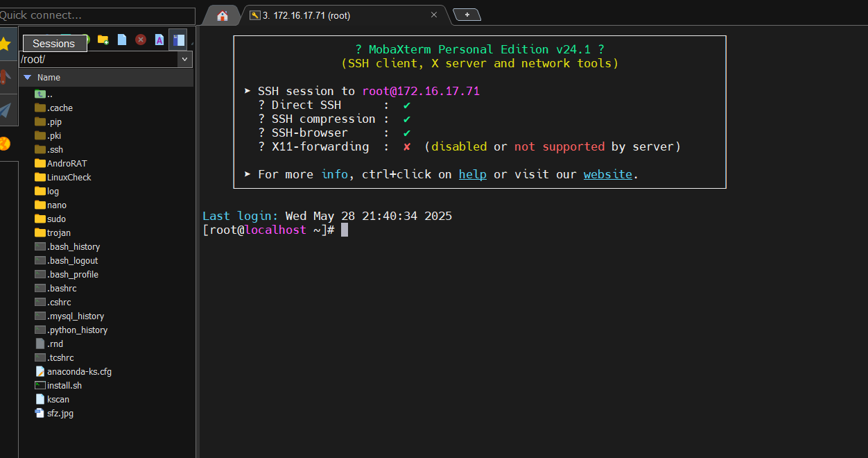Select the kscan file
This screenshot has width=868, height=458.
pyautogui.click(x=53, y=399)
